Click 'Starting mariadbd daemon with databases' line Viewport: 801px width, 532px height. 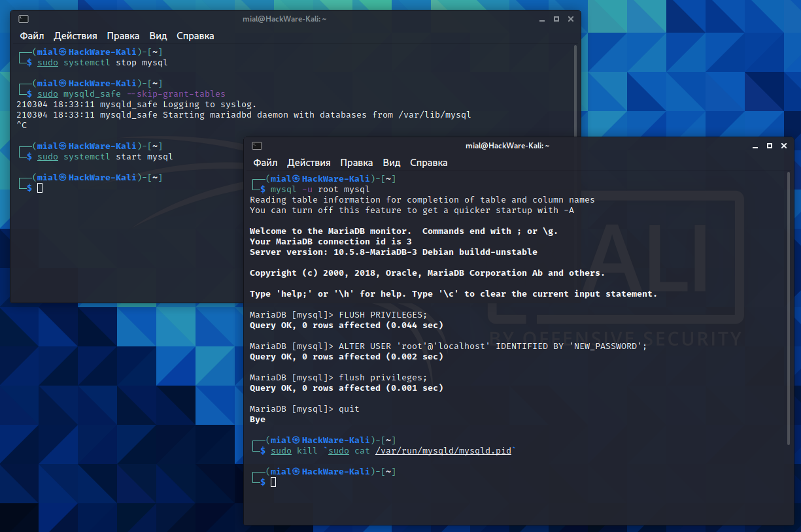244,115
